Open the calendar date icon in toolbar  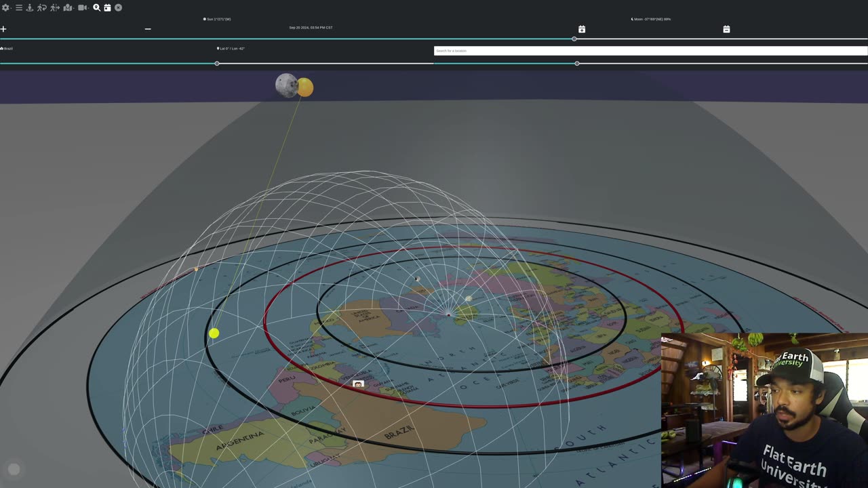107,7
